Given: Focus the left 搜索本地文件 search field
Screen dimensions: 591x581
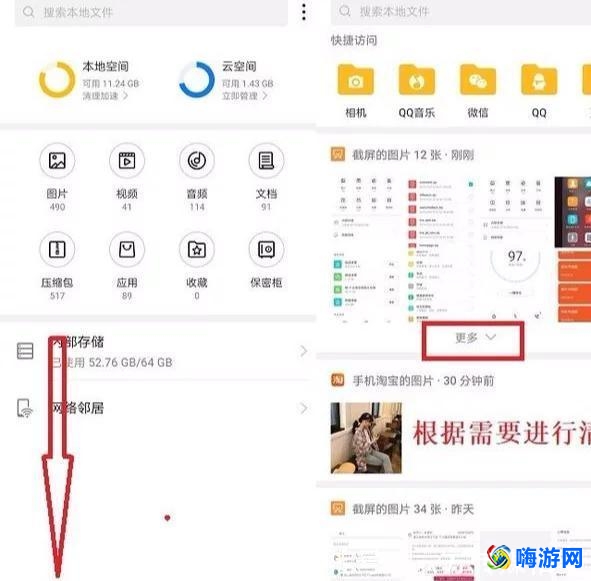Looking at the screenshot, I should [x=151, y=12].
